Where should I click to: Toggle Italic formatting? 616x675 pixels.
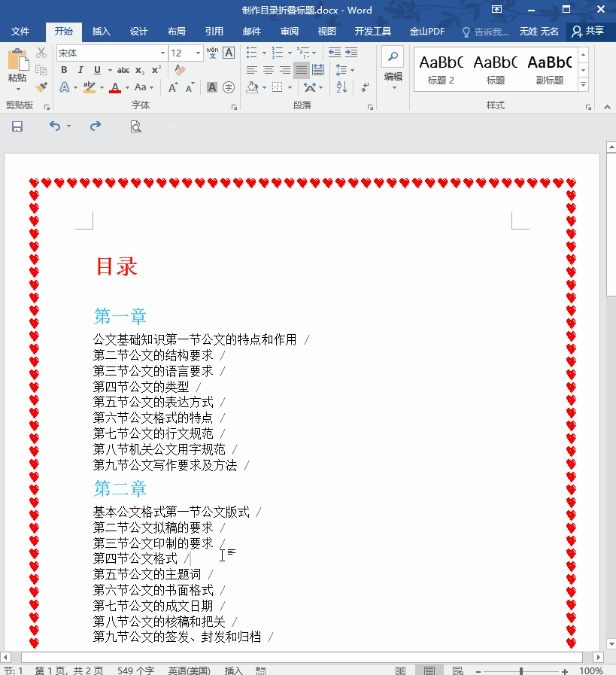click(x=80, y=70)
